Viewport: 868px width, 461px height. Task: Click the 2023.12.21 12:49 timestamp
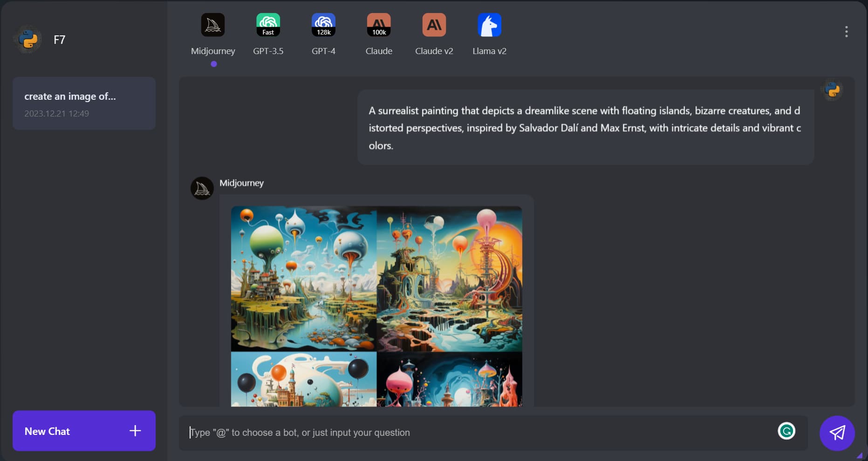pyautogui.click(x=56, y=113)
